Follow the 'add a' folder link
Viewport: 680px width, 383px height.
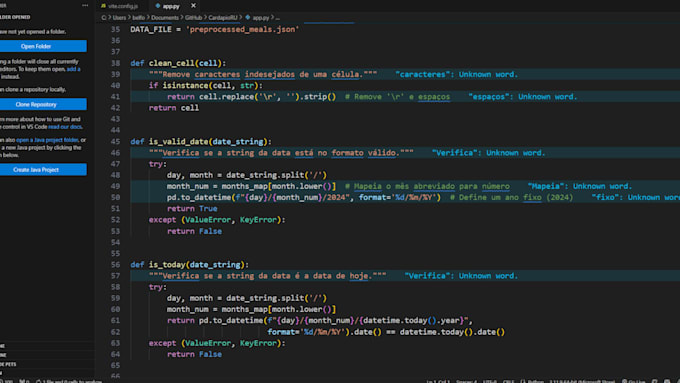tap(73, 69)
